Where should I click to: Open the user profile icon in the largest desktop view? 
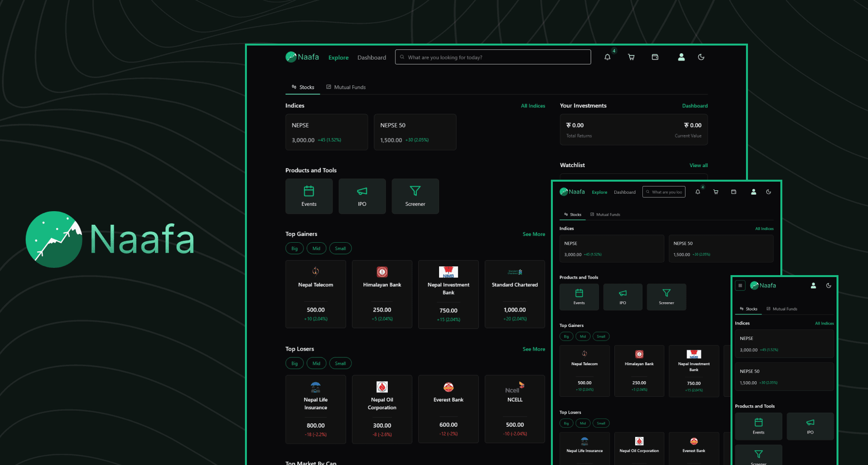coord(681,57)
